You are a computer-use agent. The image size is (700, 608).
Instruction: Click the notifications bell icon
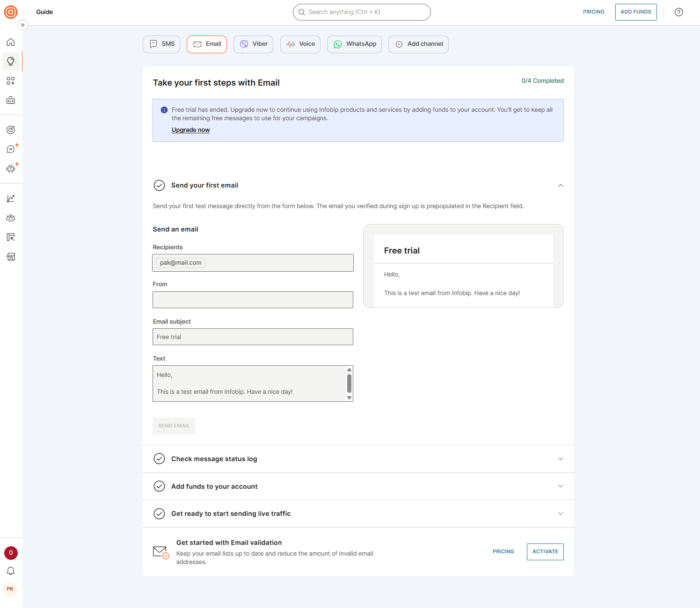pos(11,571)
